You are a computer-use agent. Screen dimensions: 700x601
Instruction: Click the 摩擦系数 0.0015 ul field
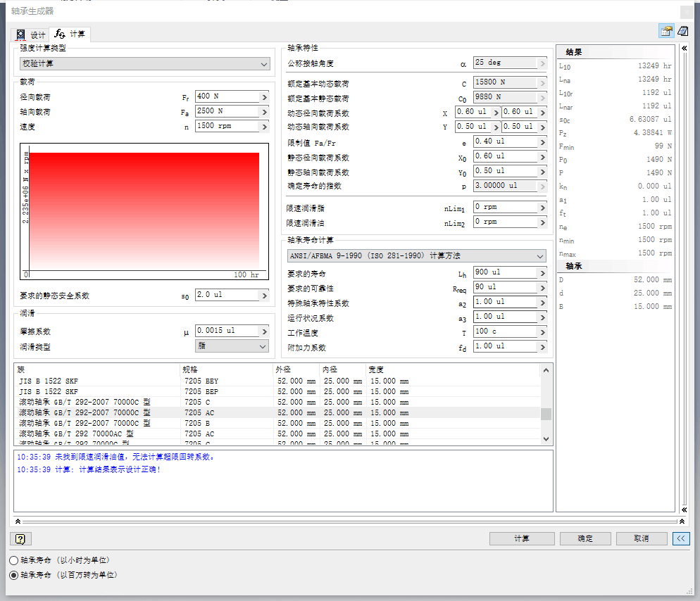227,331
